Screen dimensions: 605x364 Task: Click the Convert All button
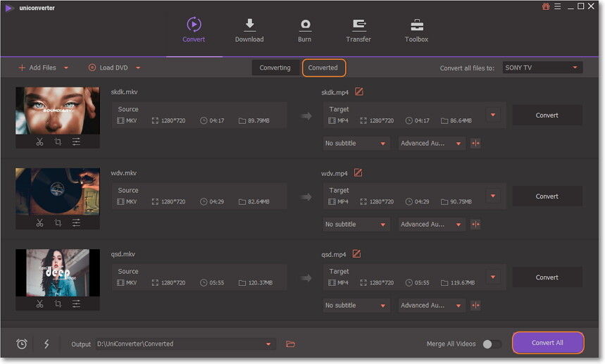547,343
